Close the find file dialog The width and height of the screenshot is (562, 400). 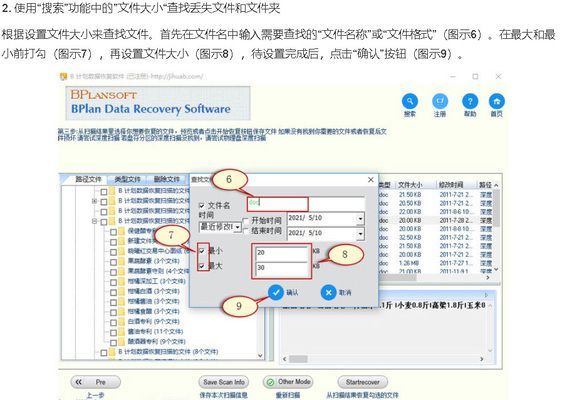371,180
